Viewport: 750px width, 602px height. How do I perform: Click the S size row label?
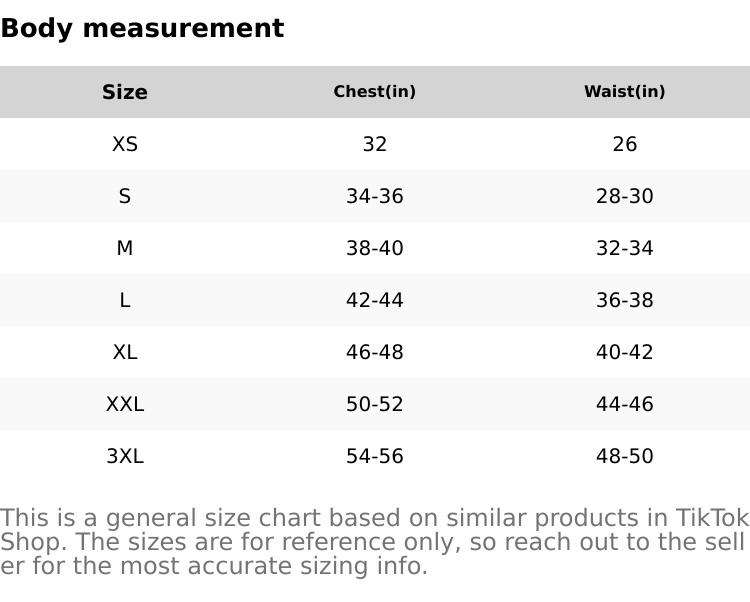pos(125,196)
